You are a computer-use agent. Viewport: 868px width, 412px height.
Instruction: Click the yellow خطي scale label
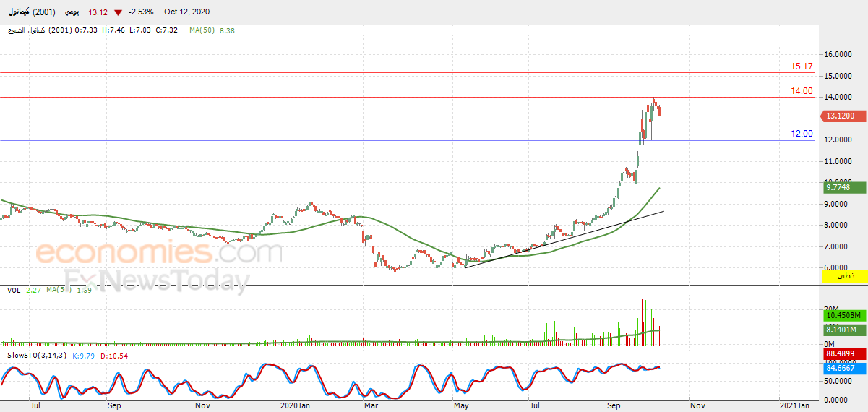[x=842, y=275]
